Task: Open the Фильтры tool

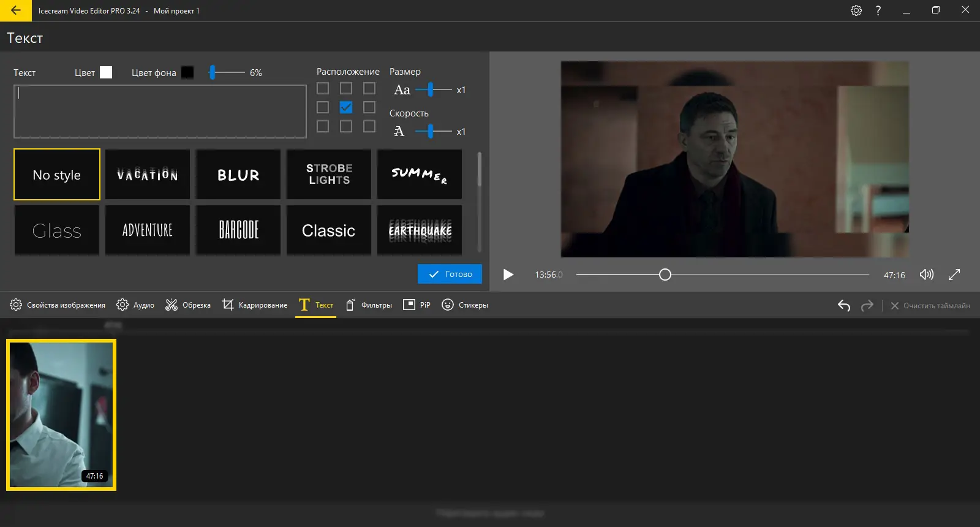Action: [x=368, y=305]
